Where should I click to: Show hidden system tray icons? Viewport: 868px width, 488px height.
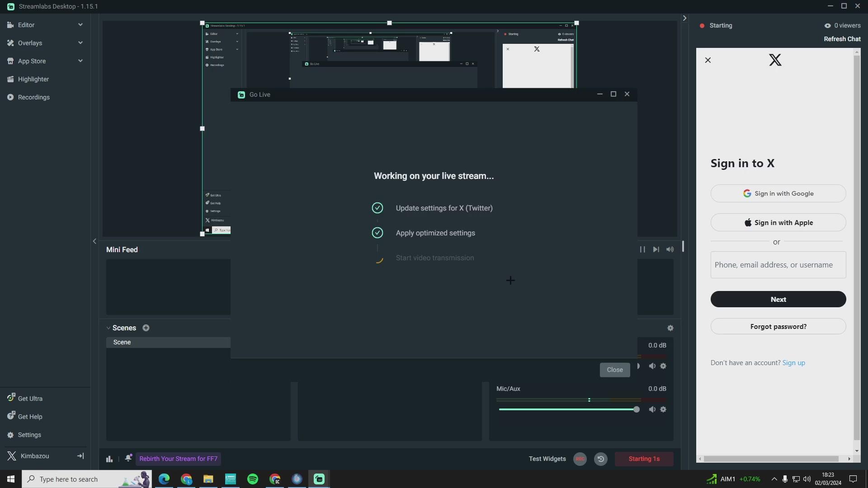tap(774, 479)
